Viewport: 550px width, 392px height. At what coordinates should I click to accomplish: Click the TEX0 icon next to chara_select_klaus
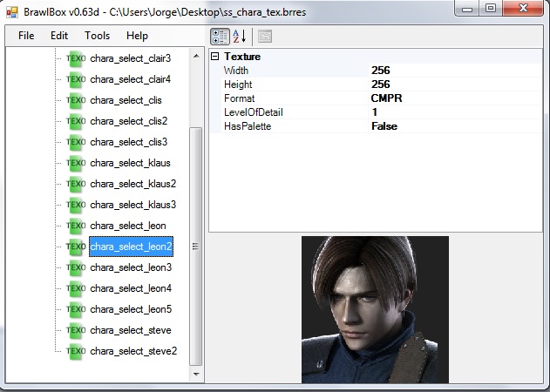click(76, 163)
